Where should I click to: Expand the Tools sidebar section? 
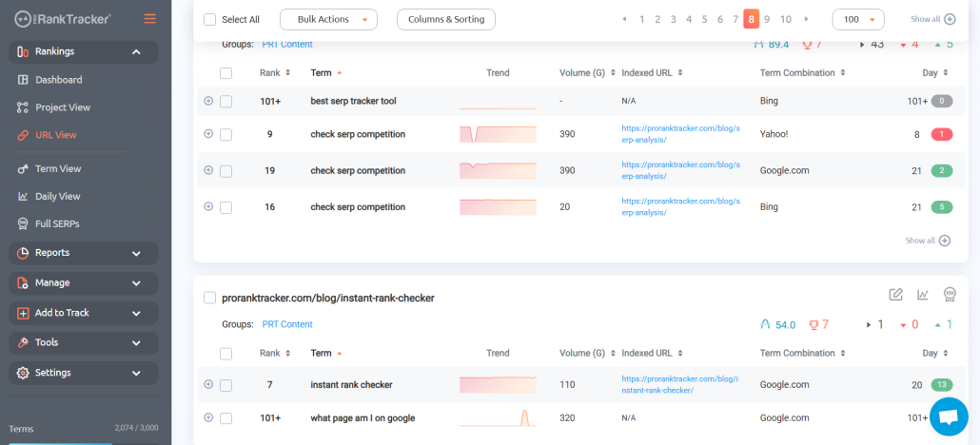(x=84, y=342)
